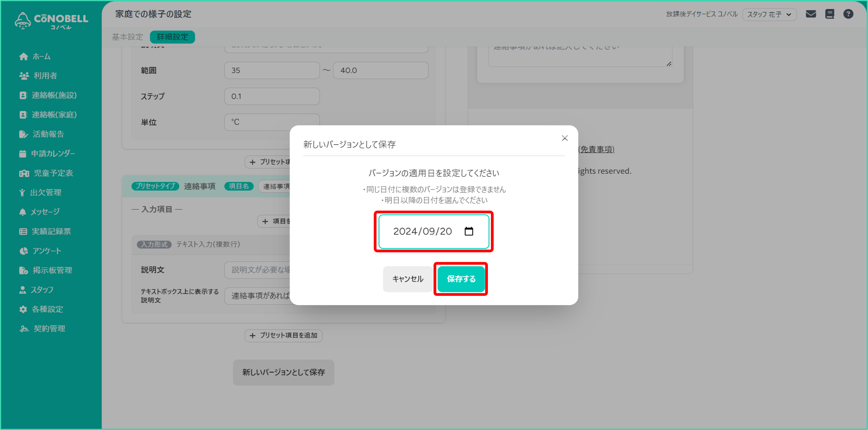Click the 範囲 maximum field 40.0
The image size is (868, 430).
pos(381,70)
